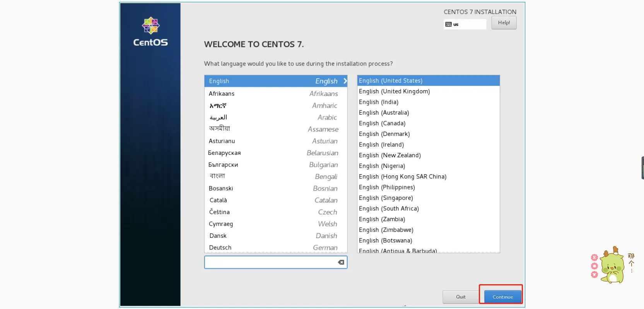This screenshot has width=644, height=309.
Task: Choose English (India) locale
Action: (x=429, y=102)
